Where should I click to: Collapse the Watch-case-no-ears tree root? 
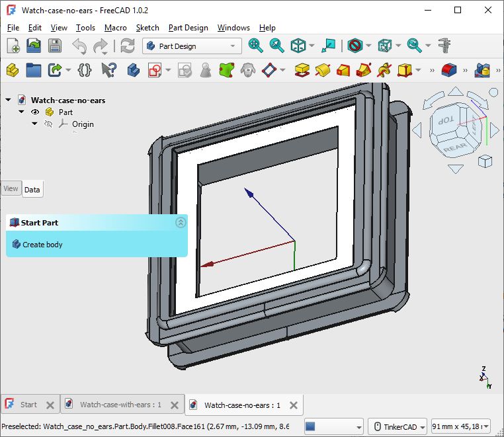tap(9, 100)
